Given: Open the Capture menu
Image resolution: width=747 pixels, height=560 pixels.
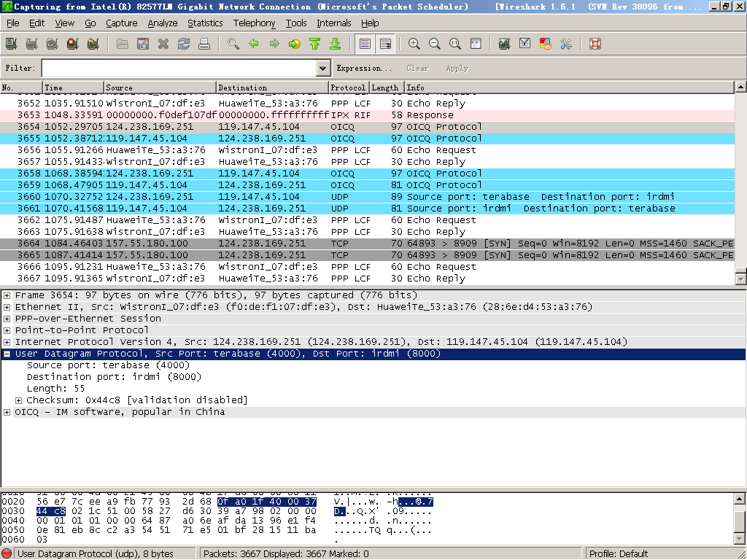Looking at the screenshot, I should coord(122,23).
